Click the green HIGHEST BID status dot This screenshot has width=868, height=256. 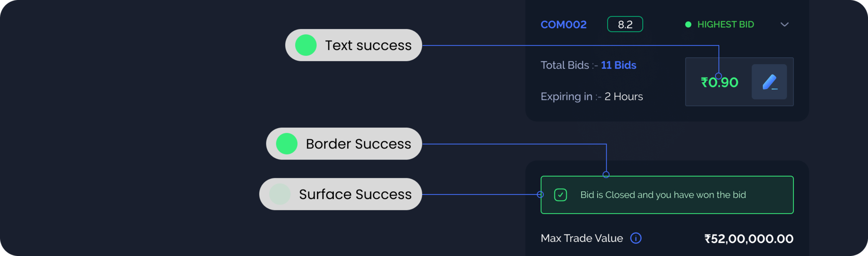[688, 25]
